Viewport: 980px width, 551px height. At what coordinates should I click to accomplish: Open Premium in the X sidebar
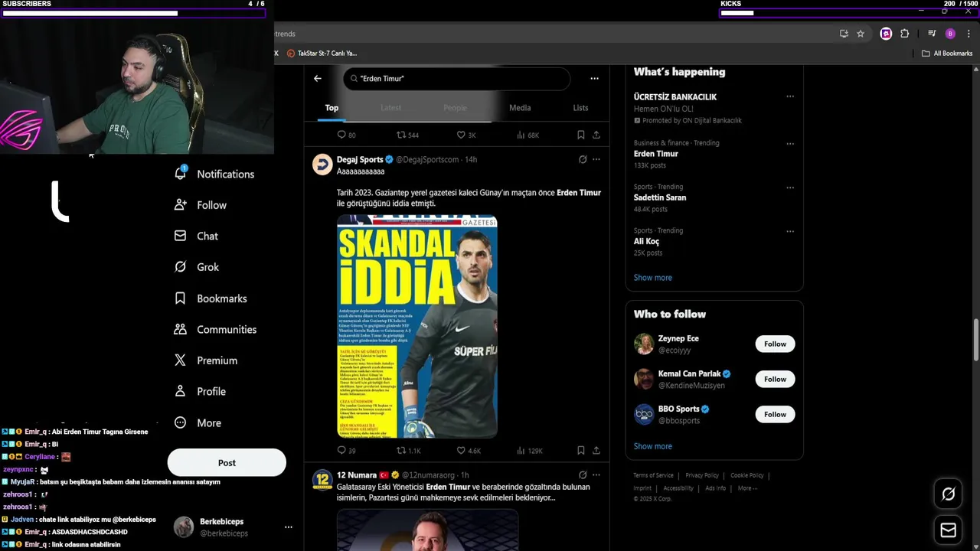point(206,360)
